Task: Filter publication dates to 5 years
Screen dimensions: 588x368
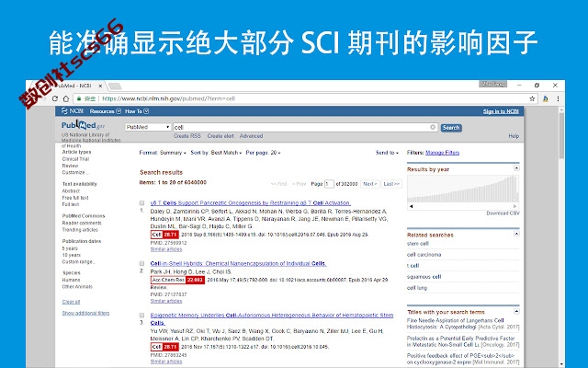Action: tap(70, 248)
